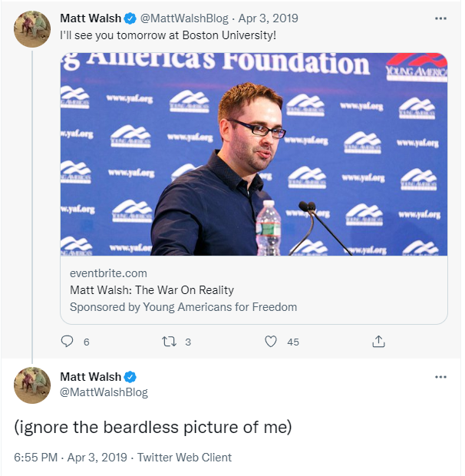Image resolution: width=465 pixels, height=476 pixels.
Task: Click the 6:55 PM · Apr 3, 2019 timestamp
Action: click(71, 457)
